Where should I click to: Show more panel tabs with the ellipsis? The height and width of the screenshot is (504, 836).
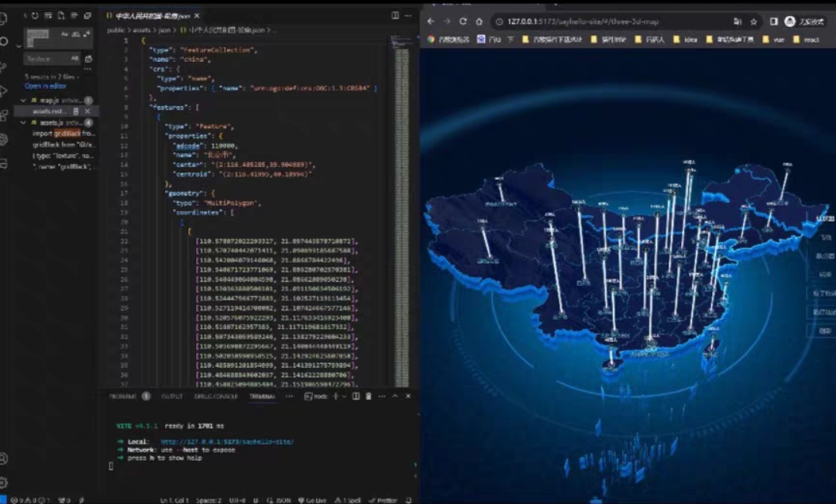[x=289, y=396]
